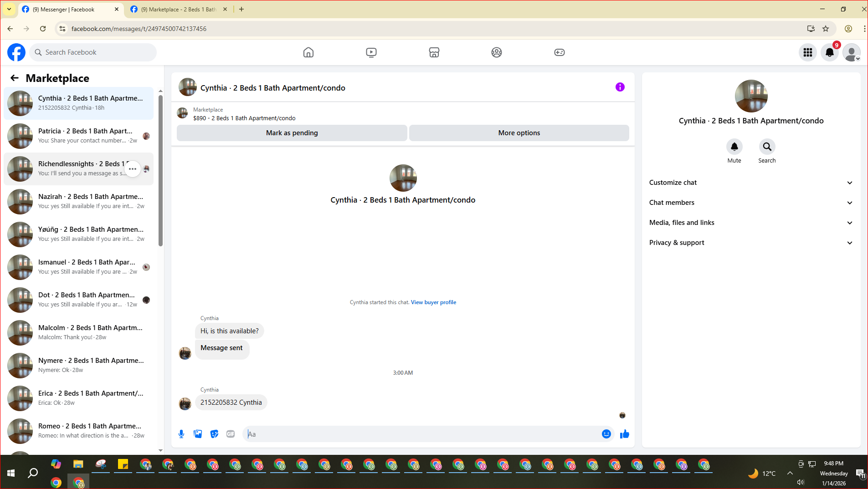
Task: Open the Gaming icon in top navigation
Action: tap(560, 52)
